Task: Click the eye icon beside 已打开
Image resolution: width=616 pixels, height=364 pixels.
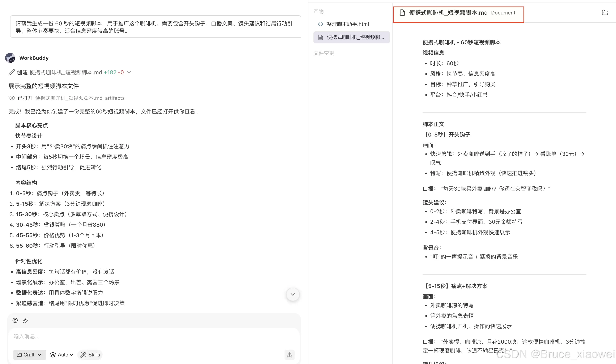Action: pyautogui.click(x=12, y=98)
